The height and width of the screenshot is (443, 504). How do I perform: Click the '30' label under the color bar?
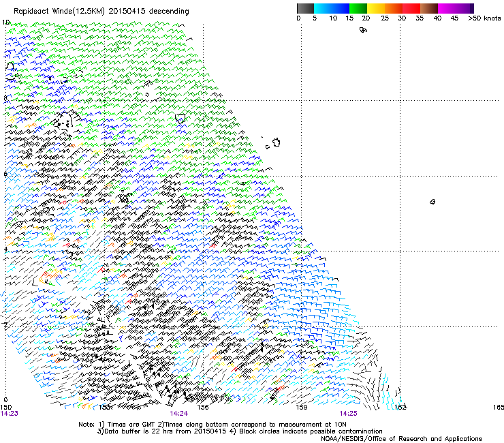[402, 18]
